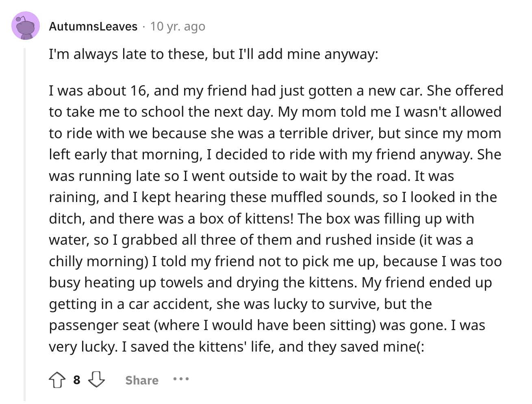Click the "10 yr. ago" timestamp

coord(178,26)
